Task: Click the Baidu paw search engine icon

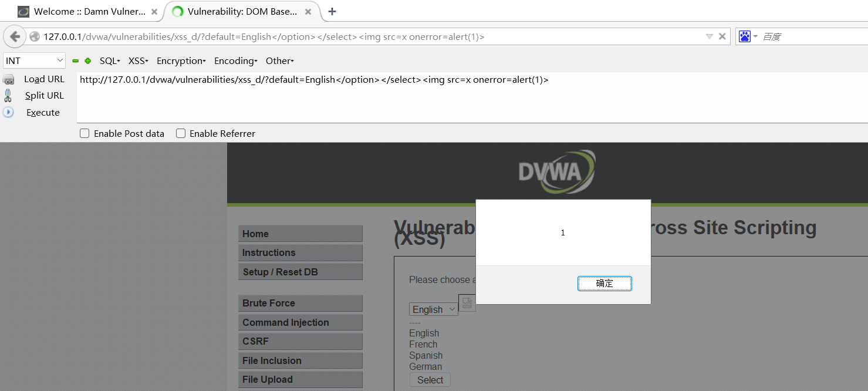Action: [745, 36]
